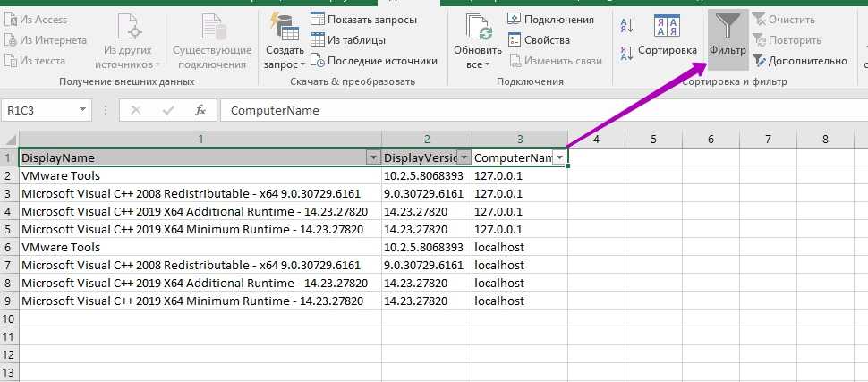868x382 pixels.
Task: Toggle the Фильтр funnel button
Action: click(727, 36)
